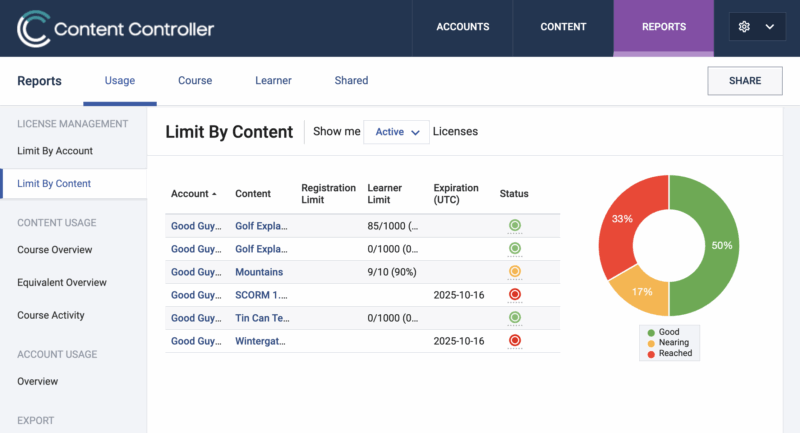Image resolution: width=800 pixels, height=433 pixels.
Task: Click green status icon for first Golf row
Action: (x=515, y=226)
